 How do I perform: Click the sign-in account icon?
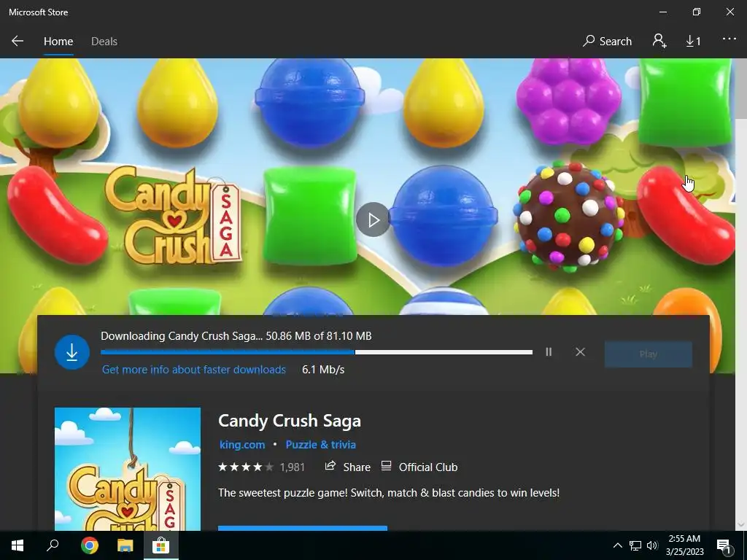pos(659,41)
